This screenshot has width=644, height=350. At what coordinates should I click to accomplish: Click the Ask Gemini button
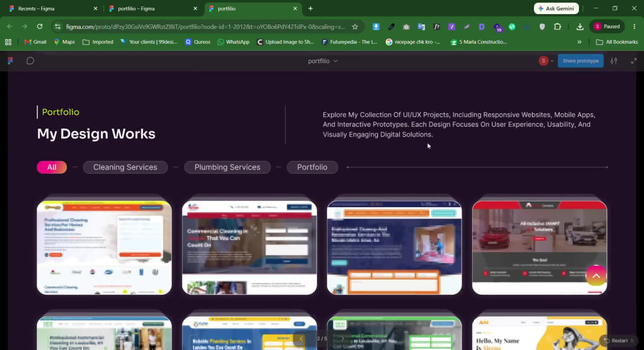tap(556, 8)
